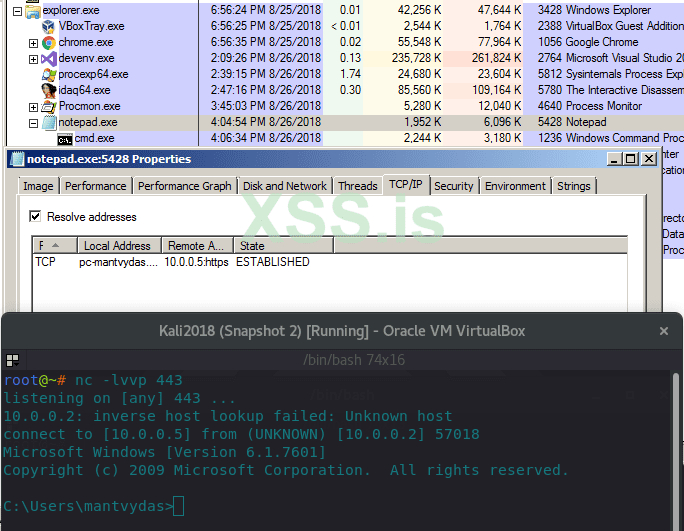The width and height of the screenshot is (684, 531).
Task: Click Microsoft Windows Version 6.1.7601 line
Action: click(x=164, y=452)
